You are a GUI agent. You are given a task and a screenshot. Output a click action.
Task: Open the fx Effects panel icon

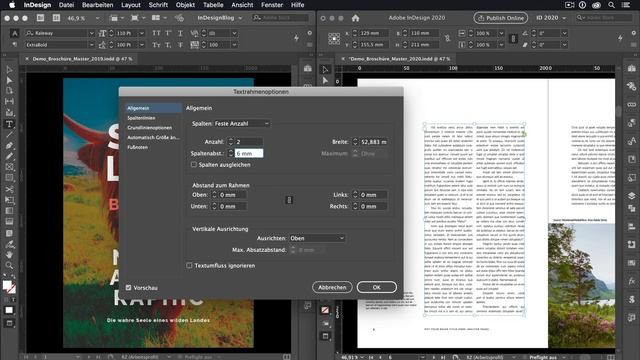point(631,282)
